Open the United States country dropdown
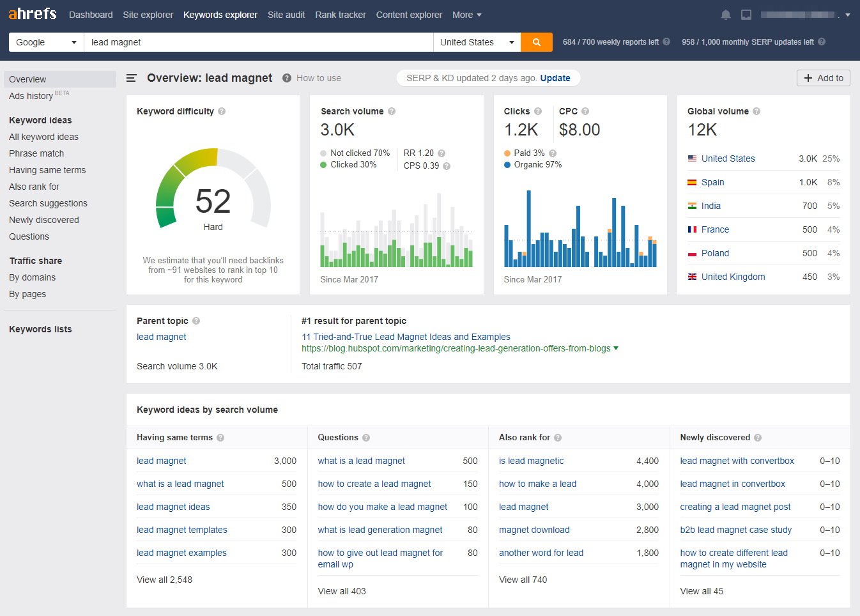This screenshot has width=860, height=616. coord(477,42)
